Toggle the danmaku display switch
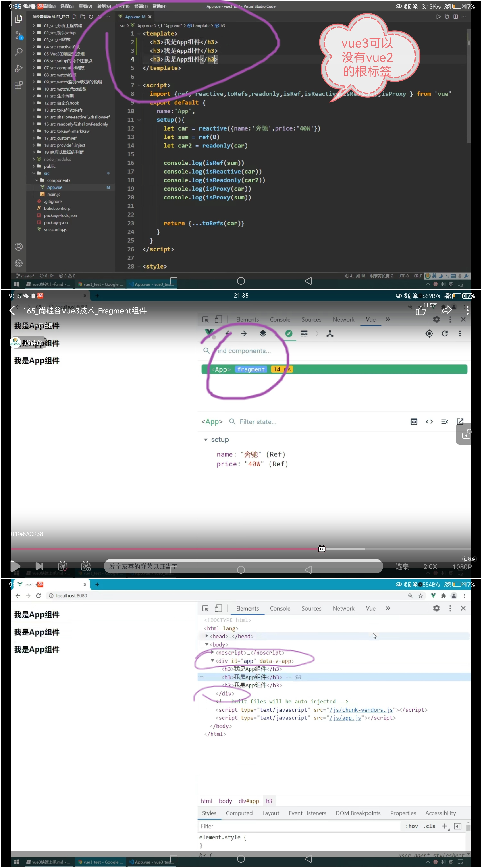The image size is (482, 868). (63, 566)
